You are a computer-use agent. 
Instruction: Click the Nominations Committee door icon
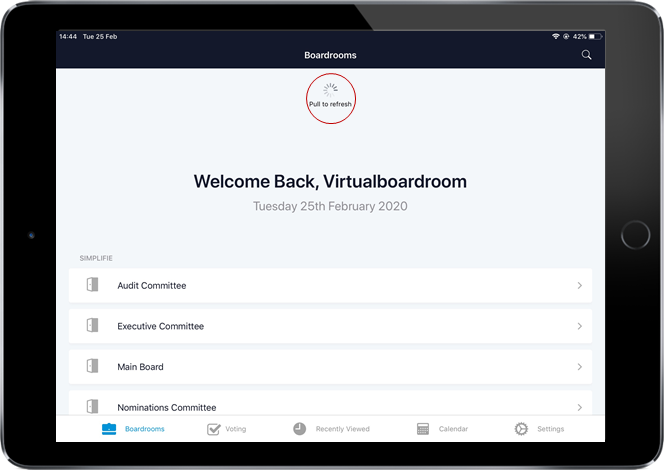click(92, 406)
